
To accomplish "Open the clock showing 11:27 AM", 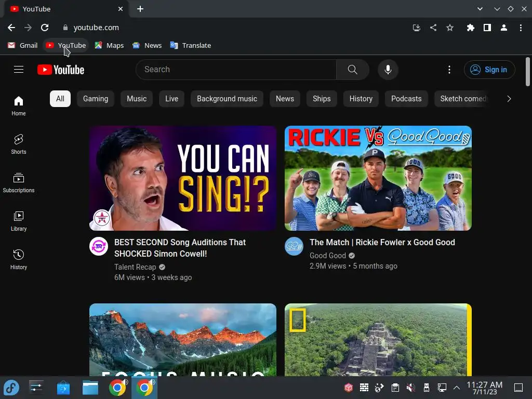I will pos(485,388).
